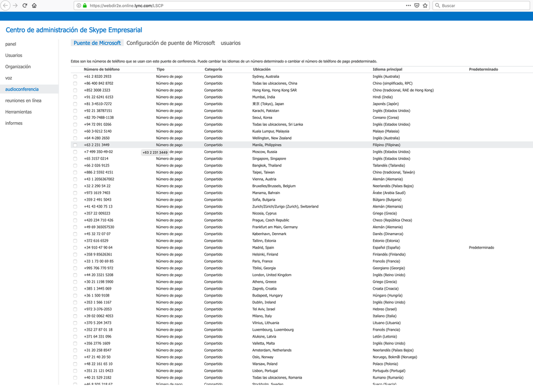The width and height of the screenshot is (533, 392).
Task: Switch to Puente de Microsoft tab
Action: point(97,43)
